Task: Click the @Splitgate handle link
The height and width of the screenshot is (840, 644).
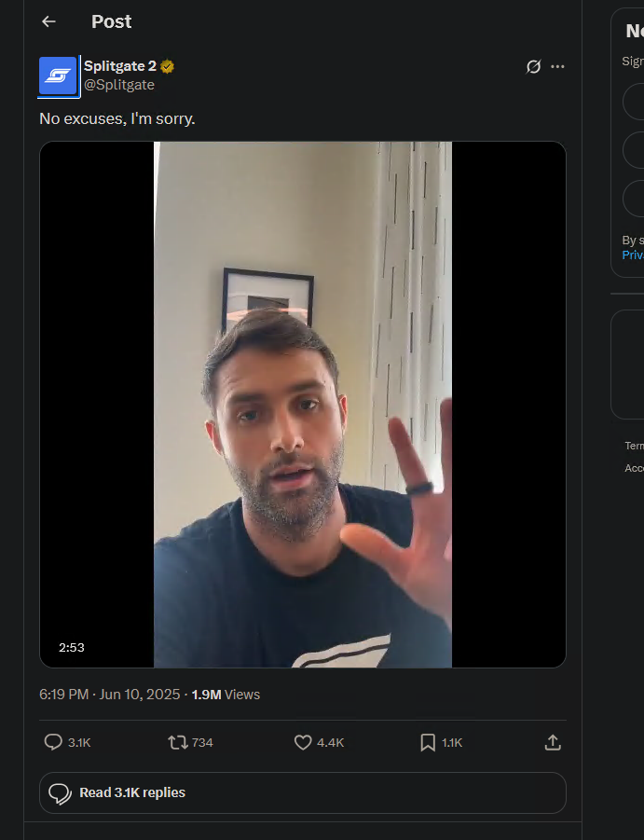Action: tap(119, 85)
